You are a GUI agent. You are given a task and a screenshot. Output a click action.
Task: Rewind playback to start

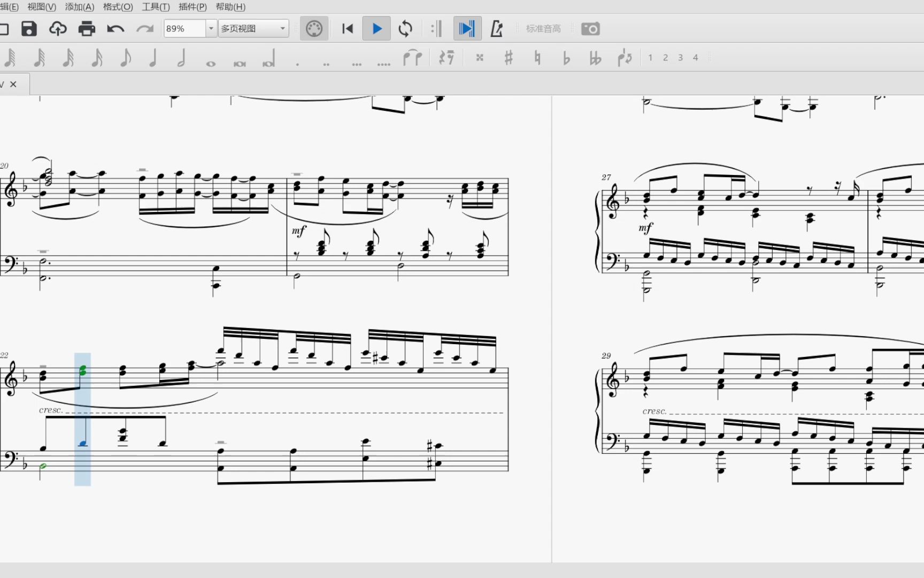(x=348, y=28)
